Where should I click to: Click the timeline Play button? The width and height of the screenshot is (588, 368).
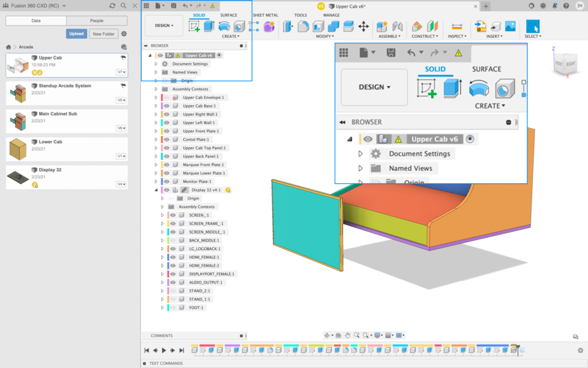coord(164,350)
